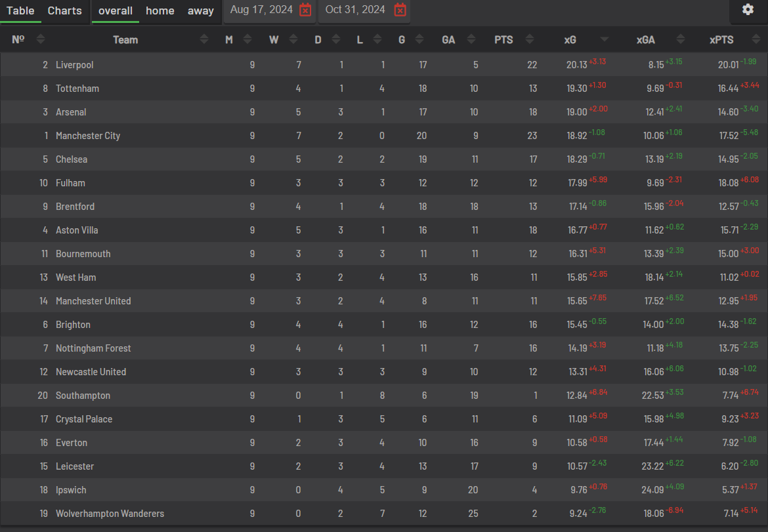
Task: Sort by PTS column arrows
Action: click(530, 39)
